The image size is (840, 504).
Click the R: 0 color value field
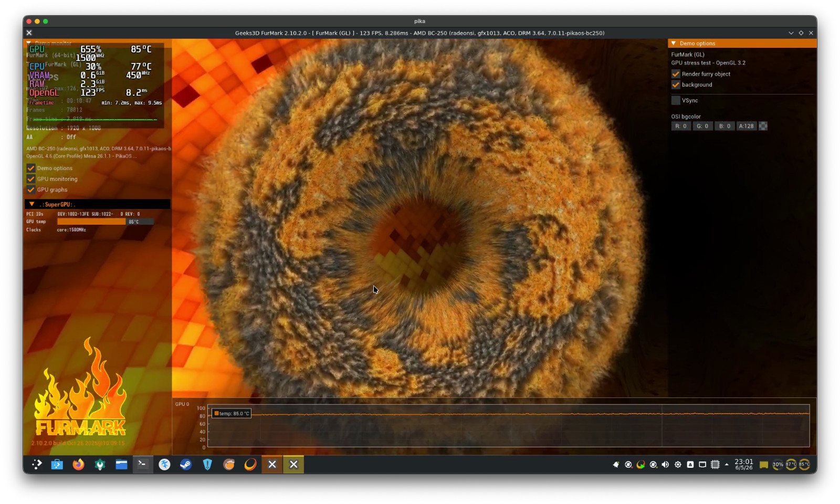click(681, 126)
